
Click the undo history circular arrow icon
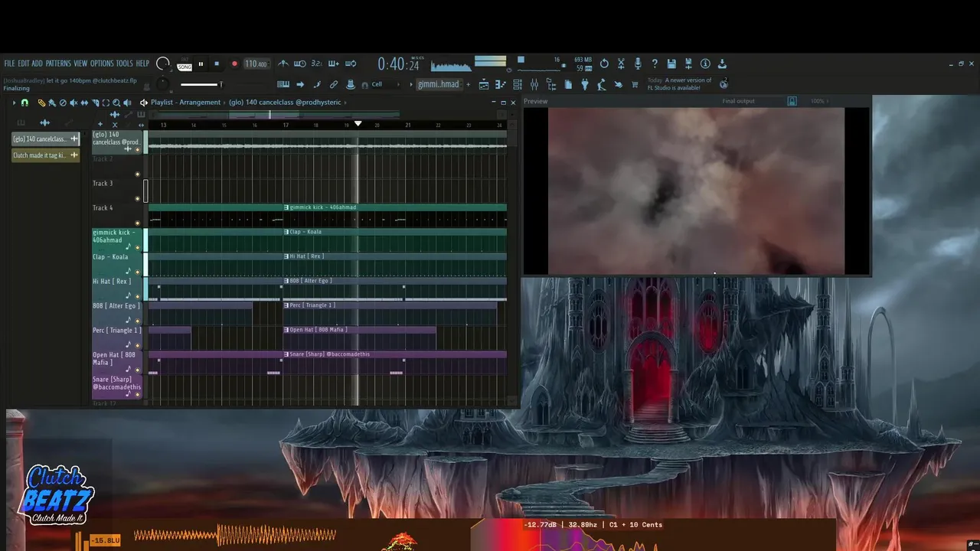(604, 64)
